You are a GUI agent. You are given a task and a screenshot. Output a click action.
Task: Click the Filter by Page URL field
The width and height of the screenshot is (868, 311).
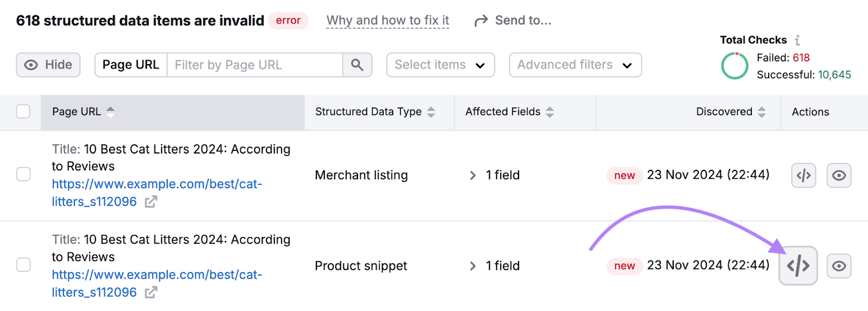(254, 65)
